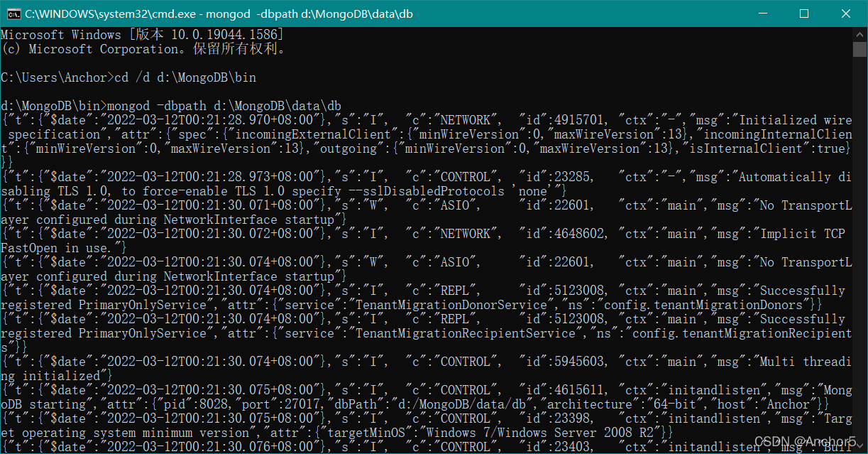Click the vertical scrollbar thumb

tap(859, 49)
